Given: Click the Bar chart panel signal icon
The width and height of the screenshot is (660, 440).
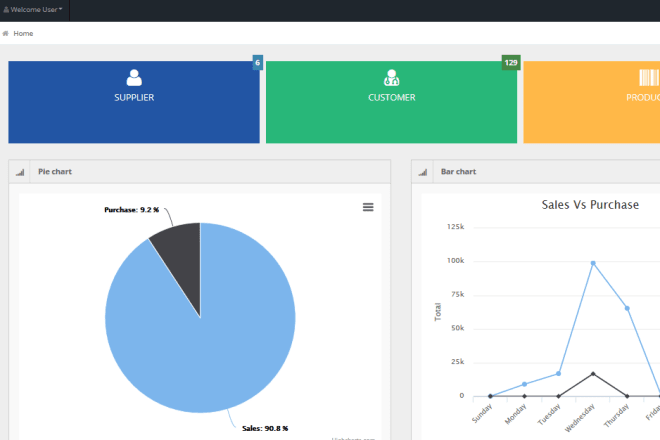Looking at the screenshot, I should pos(423,172).
